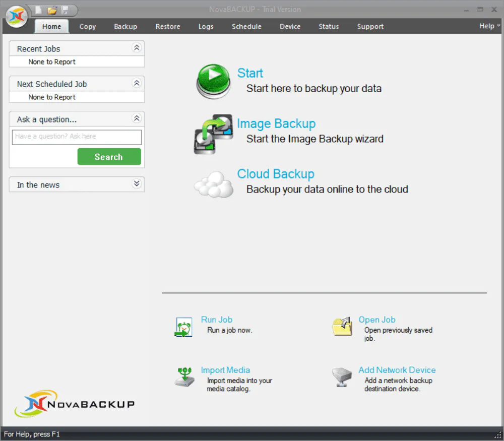Click 'None to Report' under Recent Jobs
504x441 pixels.
[52, 61]
